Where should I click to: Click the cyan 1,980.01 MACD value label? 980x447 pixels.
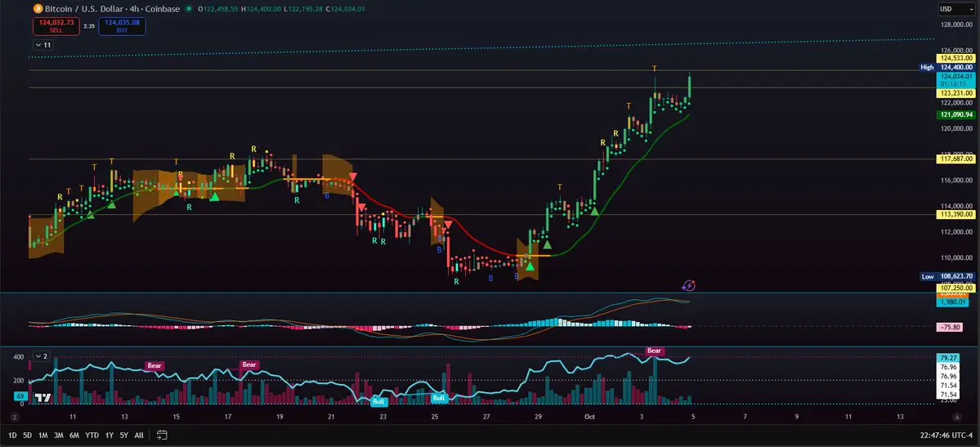click(952, 302)
